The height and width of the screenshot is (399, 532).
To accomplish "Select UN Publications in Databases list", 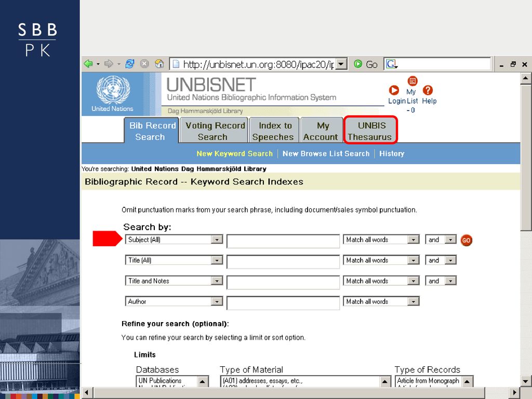I will (160, 381).
